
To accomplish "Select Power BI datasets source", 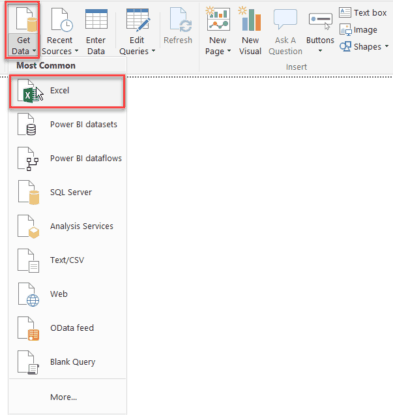I will (67, 124).
